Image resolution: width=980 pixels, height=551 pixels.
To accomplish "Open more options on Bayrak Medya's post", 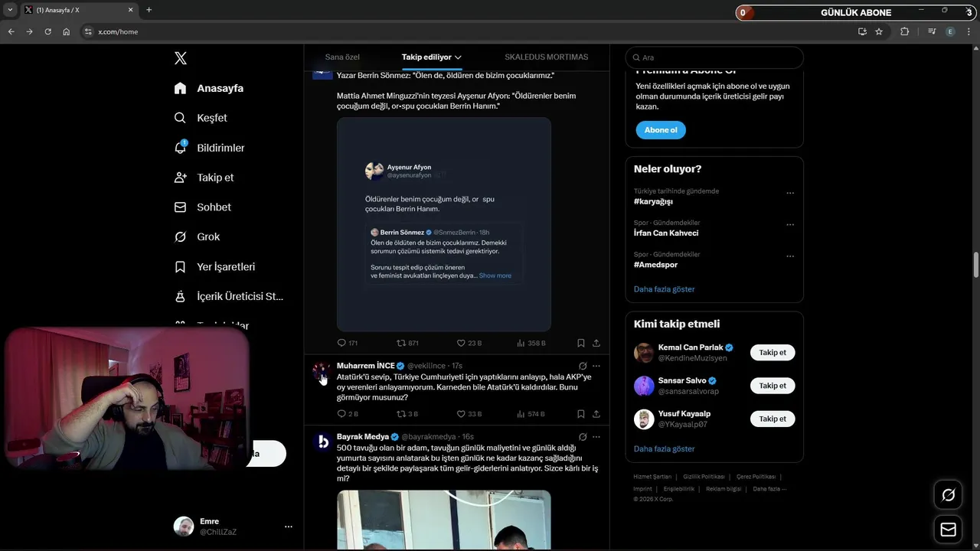I will click(596, 437).
